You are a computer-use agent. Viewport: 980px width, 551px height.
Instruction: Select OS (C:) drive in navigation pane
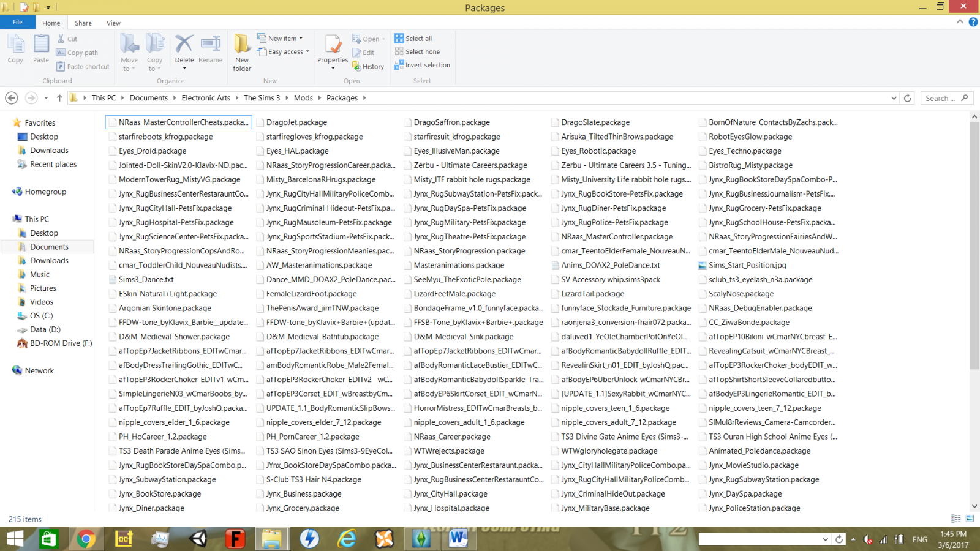coord(42,316)
